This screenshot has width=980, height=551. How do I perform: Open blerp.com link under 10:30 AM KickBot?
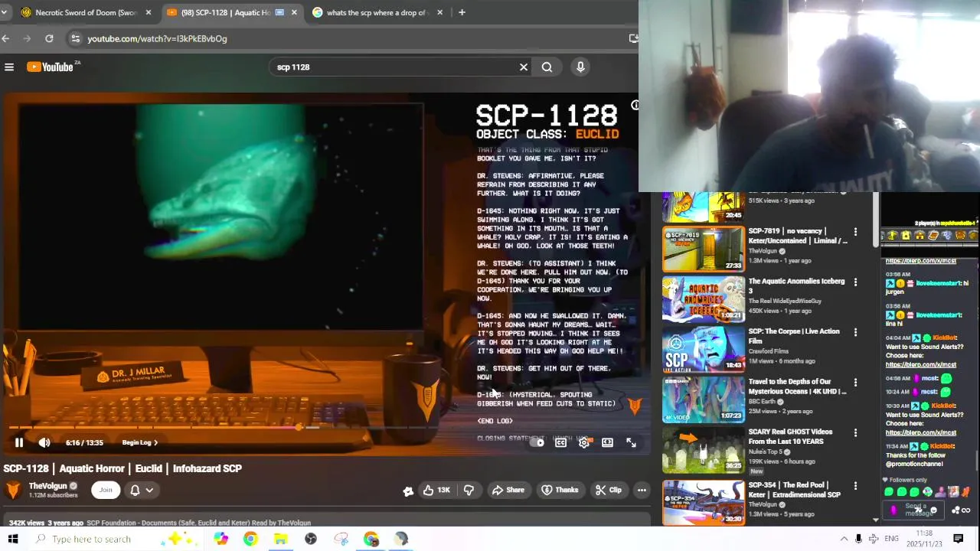[x=921, y=432]
